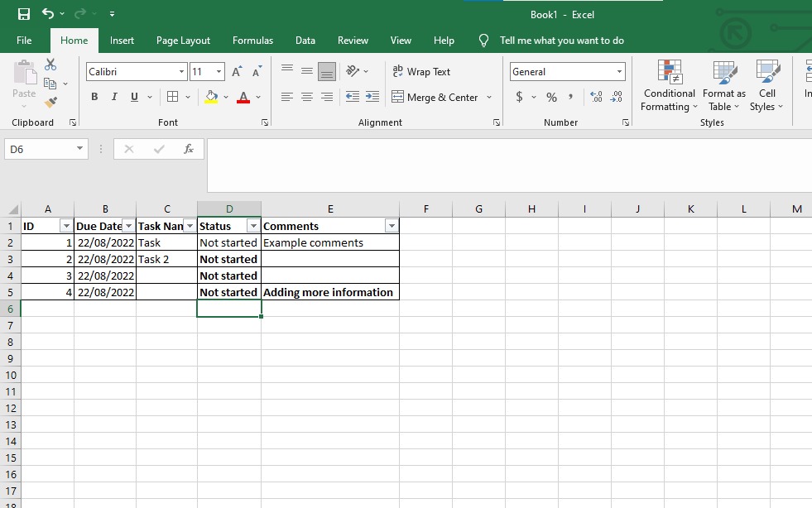This screenshot has height=508, width=812.
Task: Expand the font name Calibri dropdown
Action: click(x=181, y=72)
